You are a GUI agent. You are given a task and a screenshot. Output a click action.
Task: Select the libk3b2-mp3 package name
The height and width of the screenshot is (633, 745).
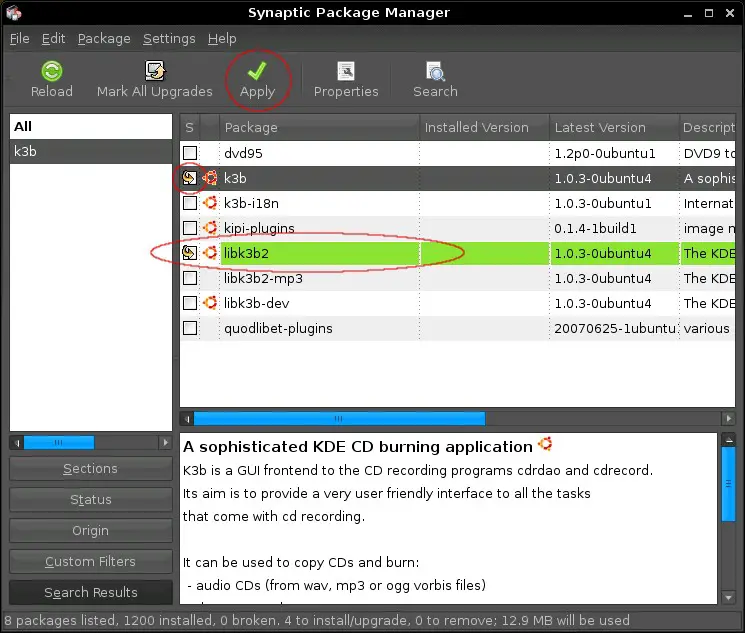click(x=263, y=278)
